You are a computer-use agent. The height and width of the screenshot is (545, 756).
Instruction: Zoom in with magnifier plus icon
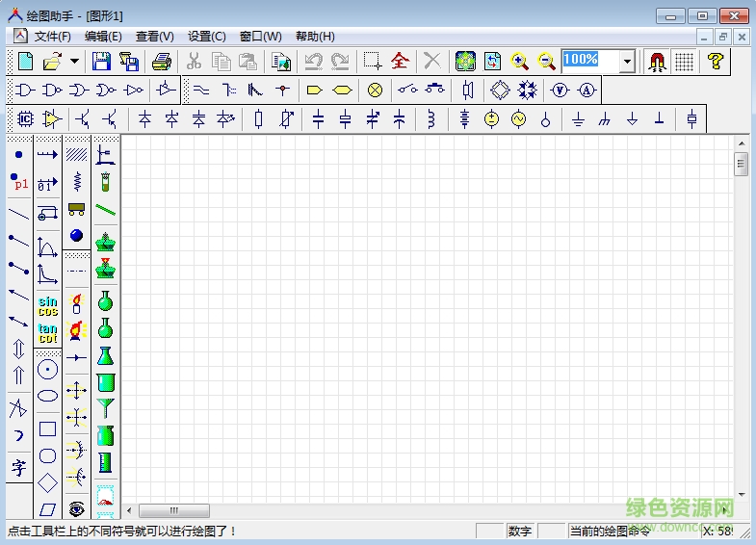(x=519, y=62)
